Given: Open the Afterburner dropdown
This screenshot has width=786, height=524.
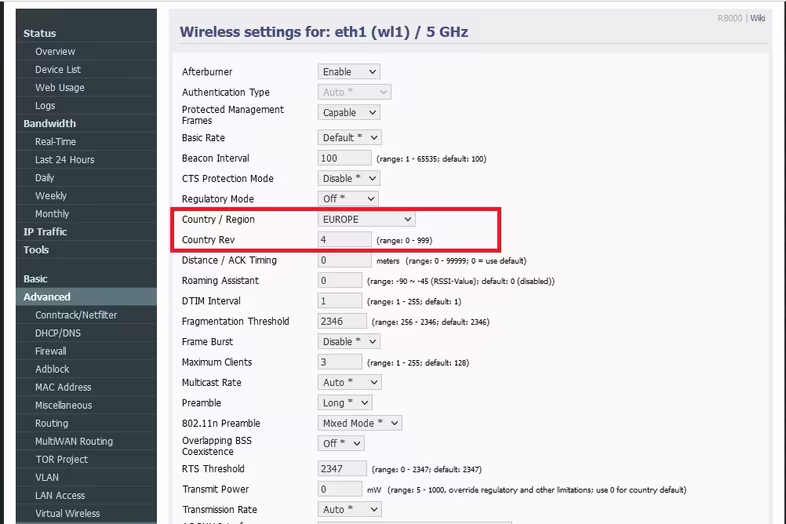Looking at the screenshot, I should (x=348, y=72).
